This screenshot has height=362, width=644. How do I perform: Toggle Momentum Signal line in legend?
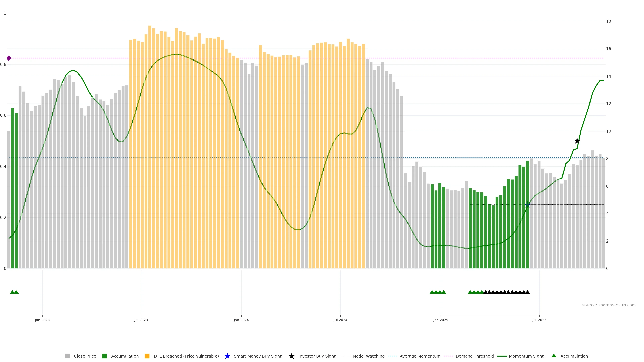coord(527,356)
